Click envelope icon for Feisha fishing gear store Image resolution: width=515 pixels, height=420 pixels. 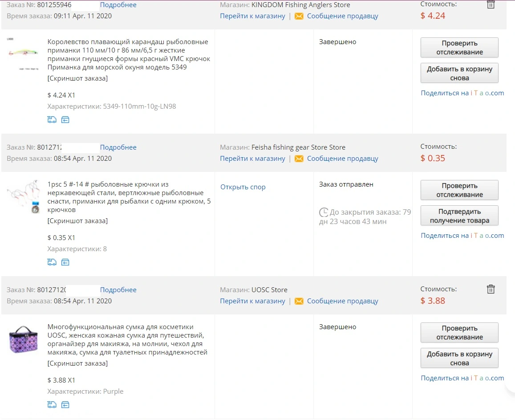(299, 159)
